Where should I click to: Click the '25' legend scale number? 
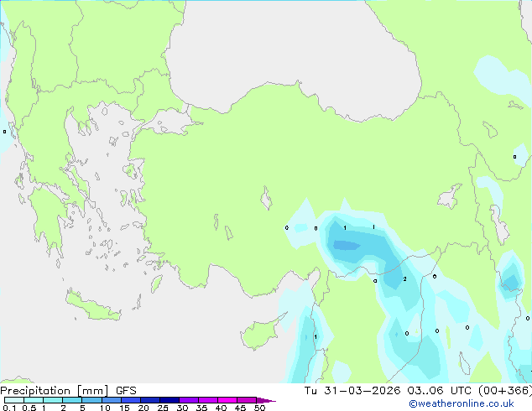163,408
